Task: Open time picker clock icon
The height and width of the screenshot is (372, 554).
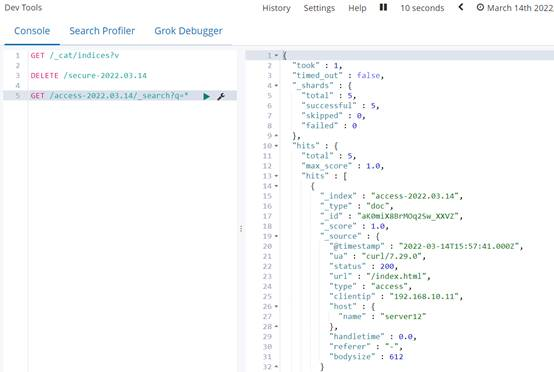Action: tap(480, 7)
